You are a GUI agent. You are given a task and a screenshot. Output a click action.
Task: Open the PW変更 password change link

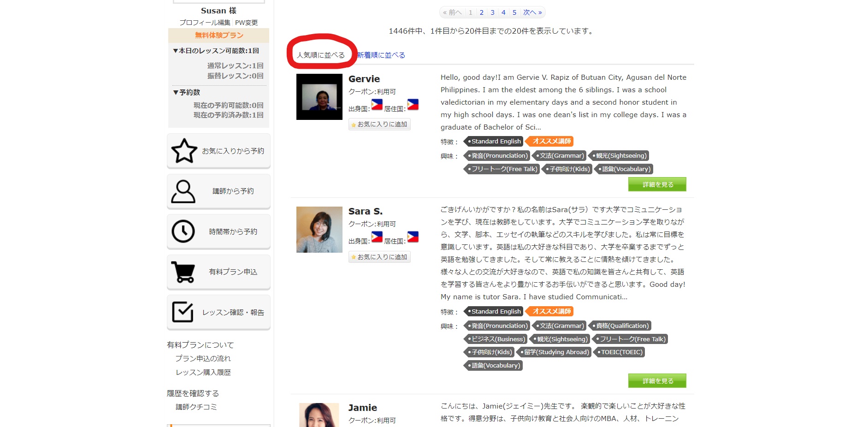[x=246, y=23]
